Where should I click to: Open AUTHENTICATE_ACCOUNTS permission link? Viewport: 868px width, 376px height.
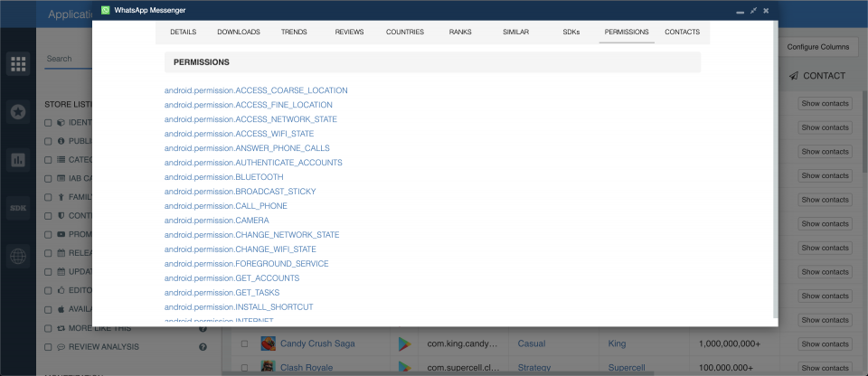253,163
